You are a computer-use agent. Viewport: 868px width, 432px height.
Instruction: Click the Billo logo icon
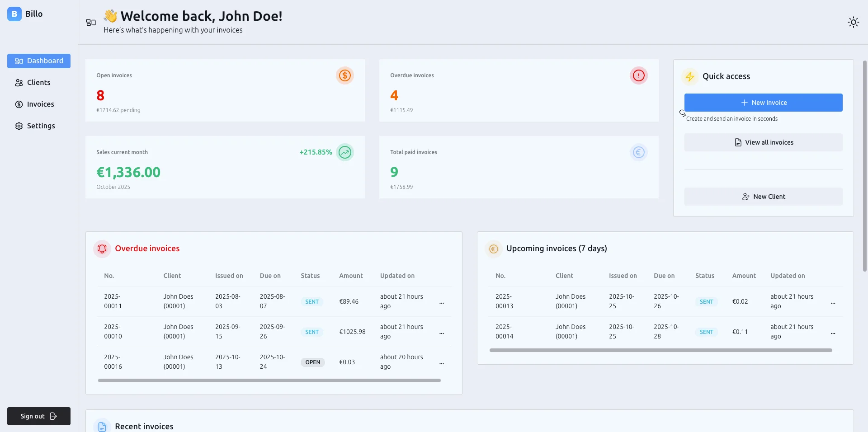click(x=14, y=14)
